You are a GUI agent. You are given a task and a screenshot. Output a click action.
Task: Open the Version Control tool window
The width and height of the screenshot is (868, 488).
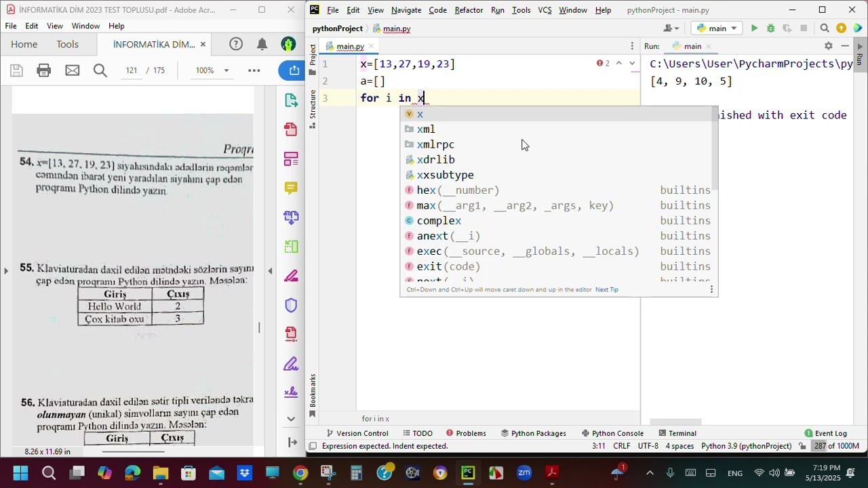[357, 433]
